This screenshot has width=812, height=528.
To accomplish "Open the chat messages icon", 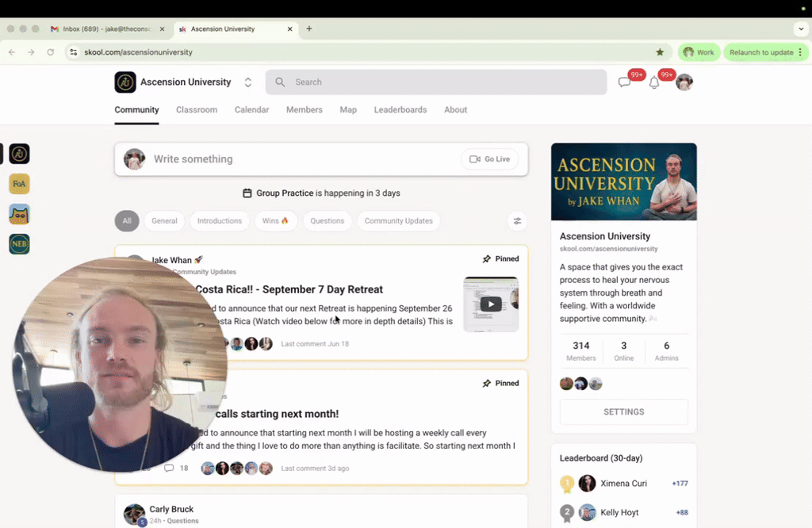I will click(625, 82).
